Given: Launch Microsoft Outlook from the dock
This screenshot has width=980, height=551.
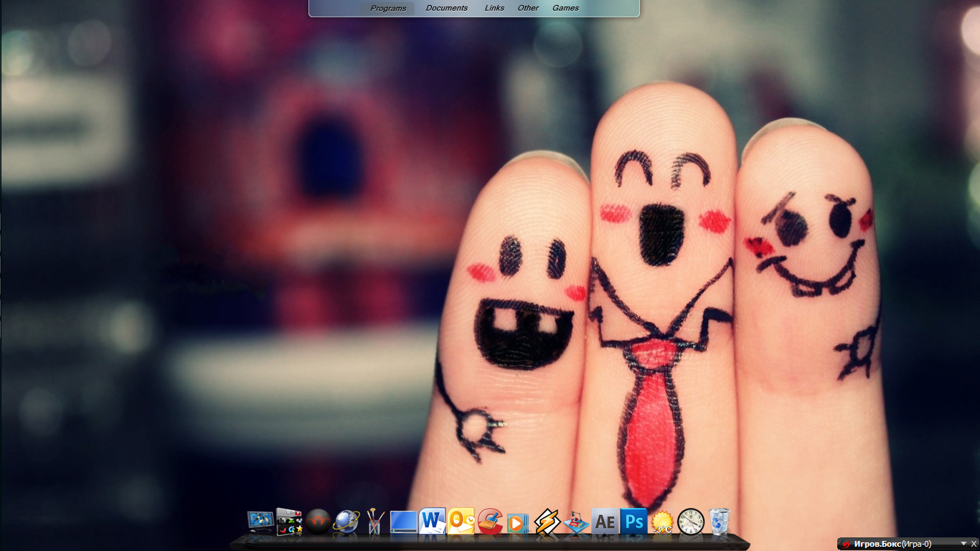Looking at the screenshot, I should pyautogui.click(x=461, y=522).
